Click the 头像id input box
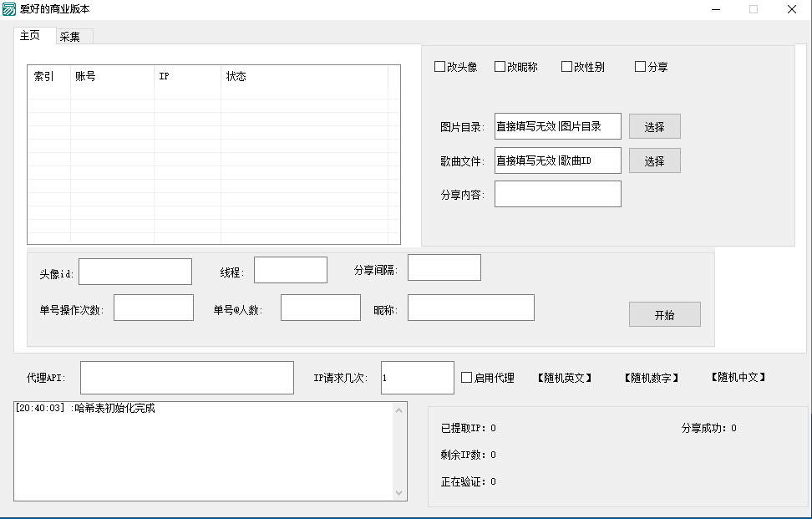 135,272
